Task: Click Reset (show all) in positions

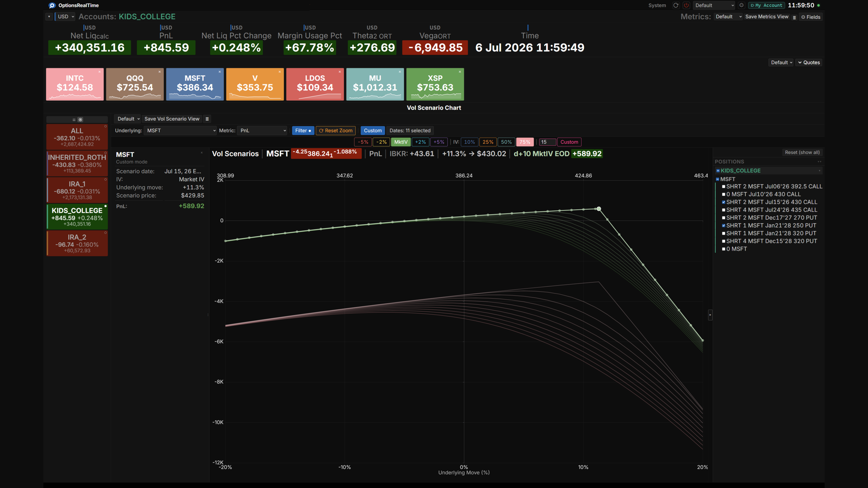Action: click(802, 152)
